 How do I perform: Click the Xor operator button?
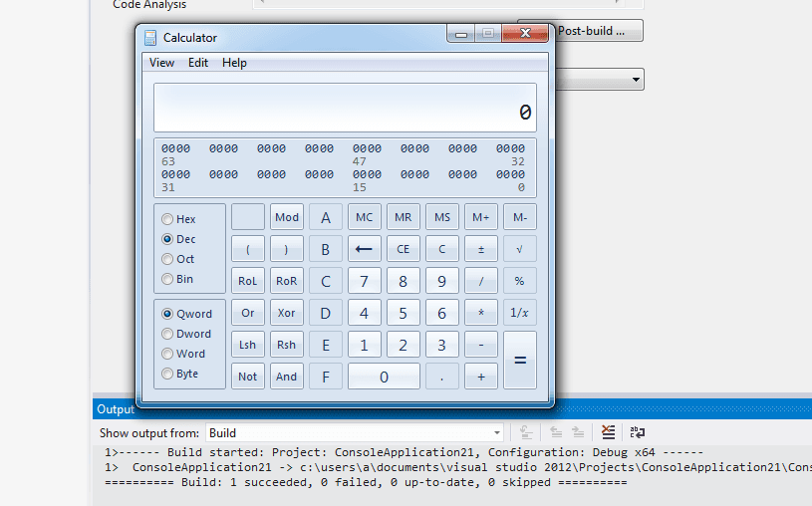[x=286, y=313]
